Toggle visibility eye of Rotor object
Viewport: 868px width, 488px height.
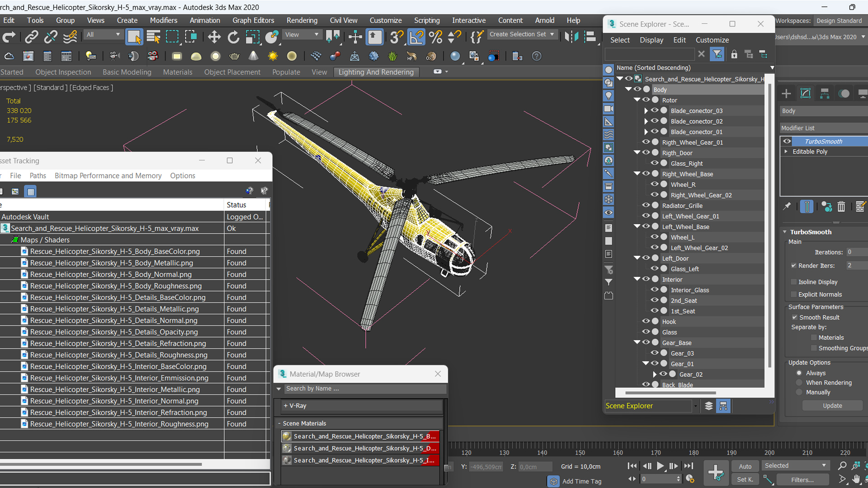pos(646,100)
